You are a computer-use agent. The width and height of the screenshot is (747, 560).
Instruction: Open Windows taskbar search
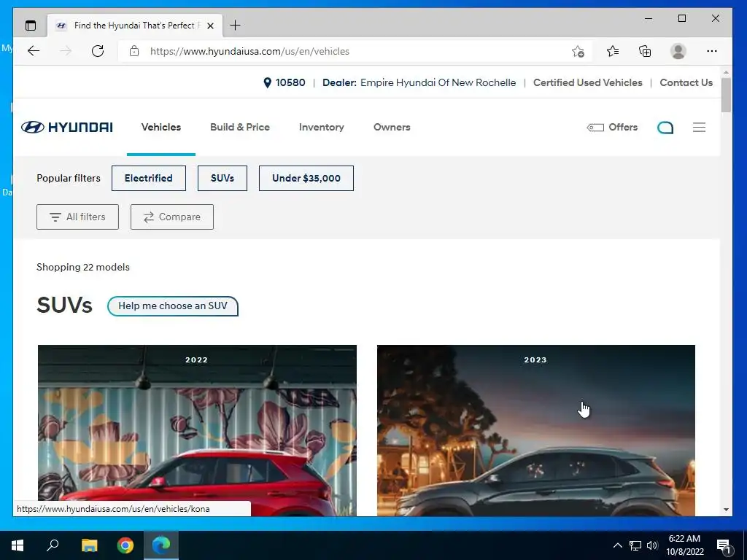53,545
